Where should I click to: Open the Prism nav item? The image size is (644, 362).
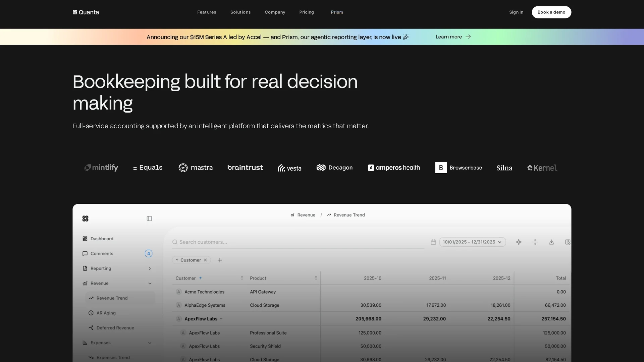(337, 12)
